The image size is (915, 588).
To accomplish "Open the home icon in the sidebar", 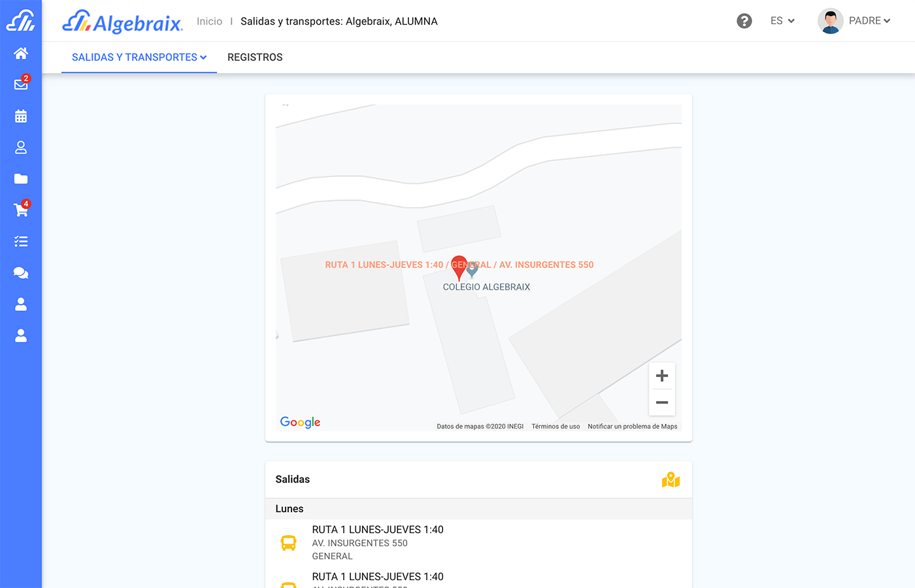I will 20,53.
